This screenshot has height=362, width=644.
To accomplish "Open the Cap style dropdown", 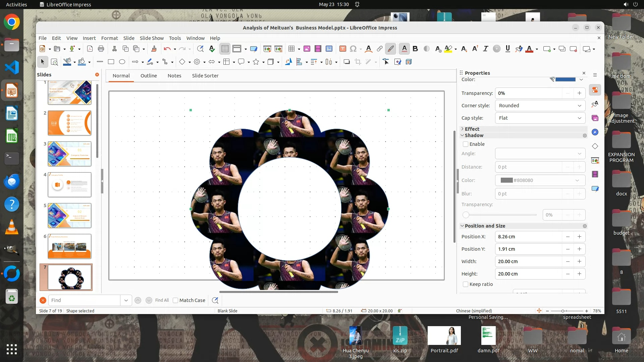I will pos(540,118).
